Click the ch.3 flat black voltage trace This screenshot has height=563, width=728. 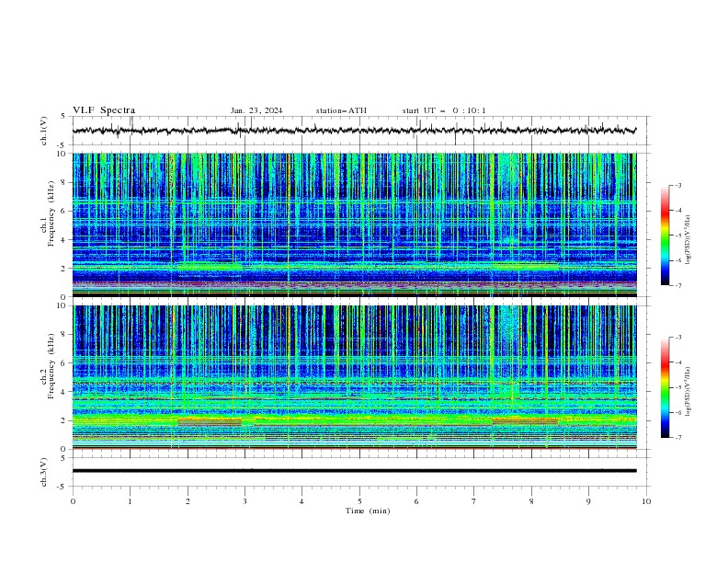pos(354,471)
